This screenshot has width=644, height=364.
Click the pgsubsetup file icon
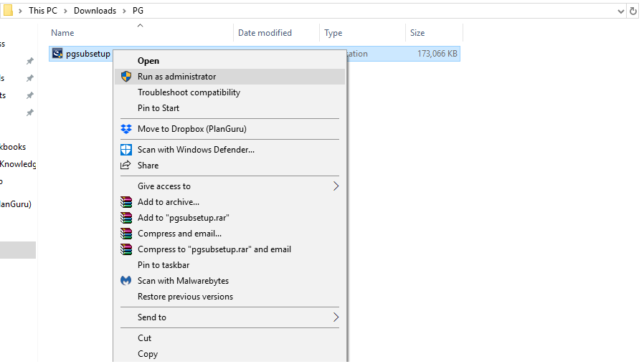tap(57, 54)
